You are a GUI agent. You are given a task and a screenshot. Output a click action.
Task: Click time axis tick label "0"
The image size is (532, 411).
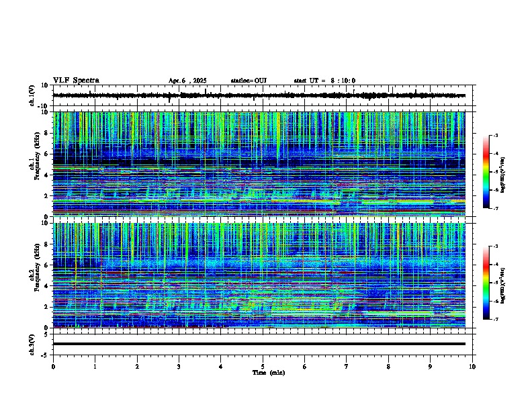point(53,367)
